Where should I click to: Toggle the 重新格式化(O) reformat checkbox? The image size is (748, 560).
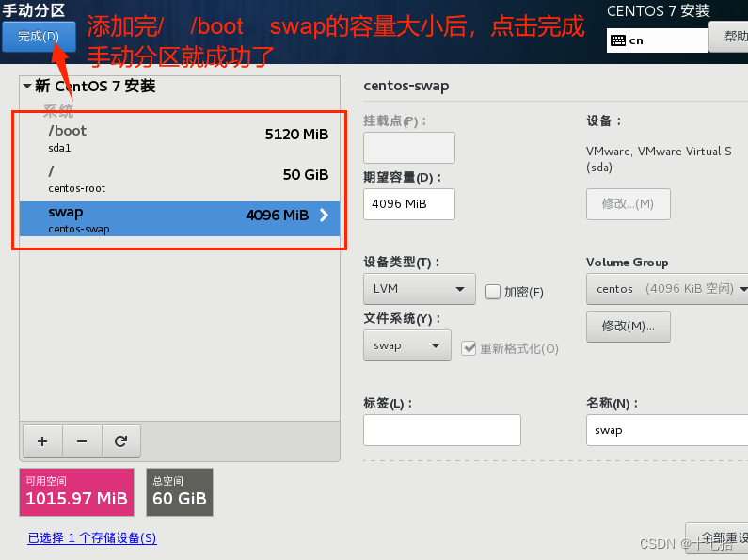pyautogui.click(x=469, y=348)
